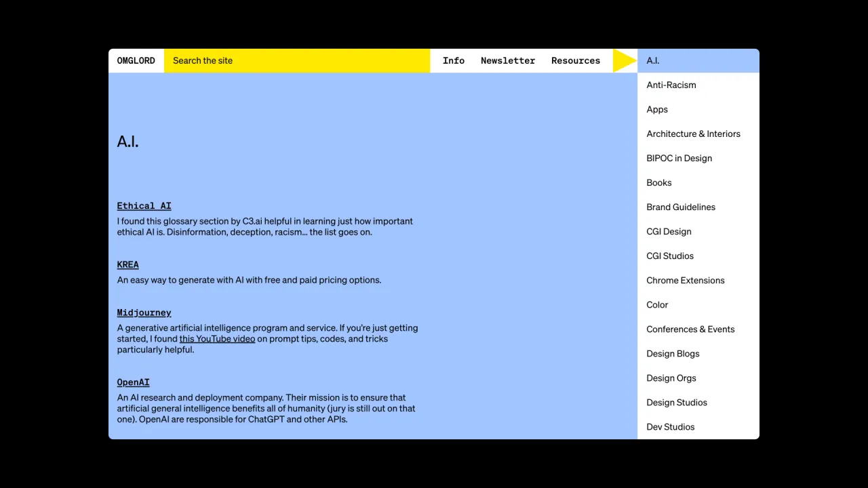
Task: Select the Color category
Action: [x=698, y=304]
